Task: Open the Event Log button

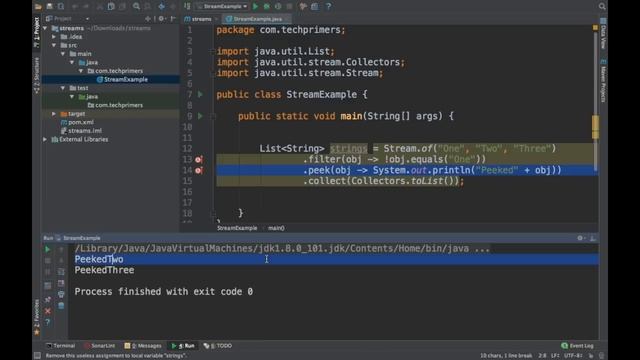Action: pos(577,346)
